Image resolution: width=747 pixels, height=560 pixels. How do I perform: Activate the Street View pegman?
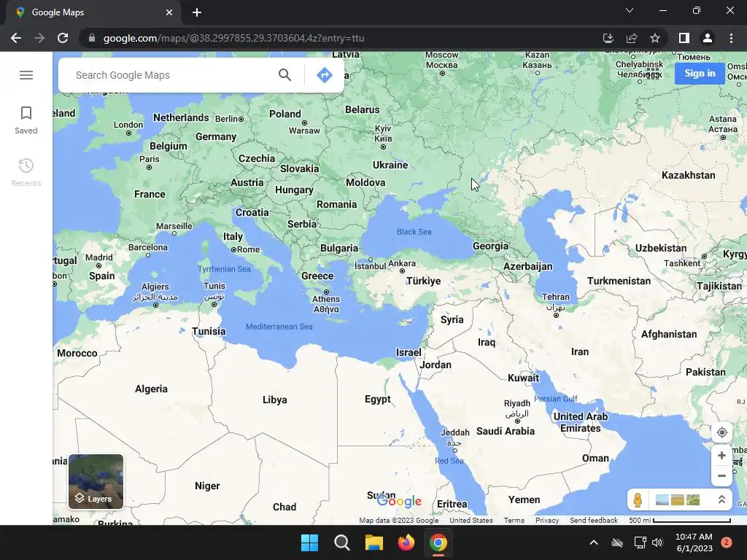638,500
